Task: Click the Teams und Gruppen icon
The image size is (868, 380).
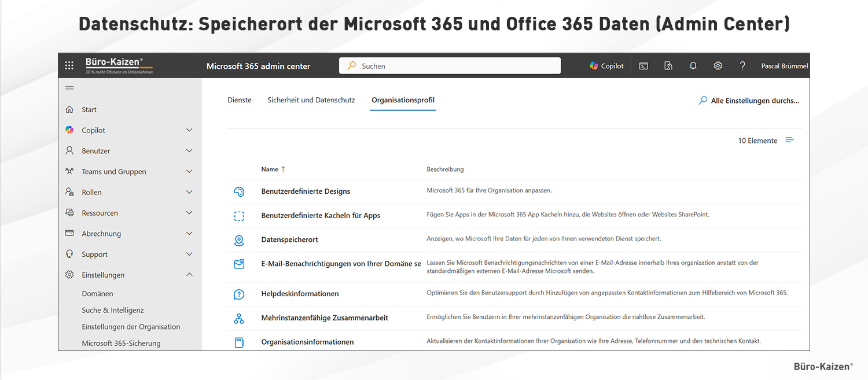Action: (69, 171)
